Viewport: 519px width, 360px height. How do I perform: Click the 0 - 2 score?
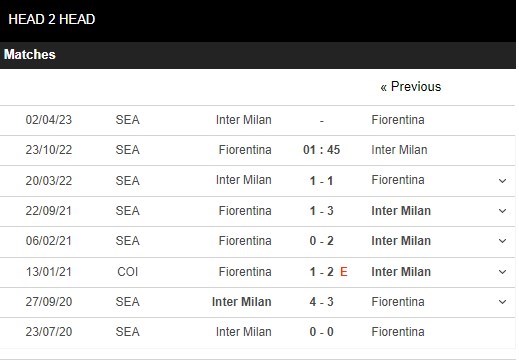click(x=321, y=241)
